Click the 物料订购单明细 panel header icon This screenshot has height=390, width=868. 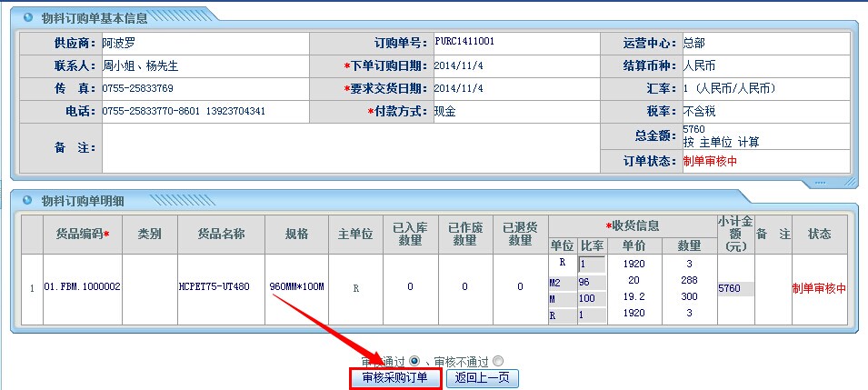pos(26,201)
